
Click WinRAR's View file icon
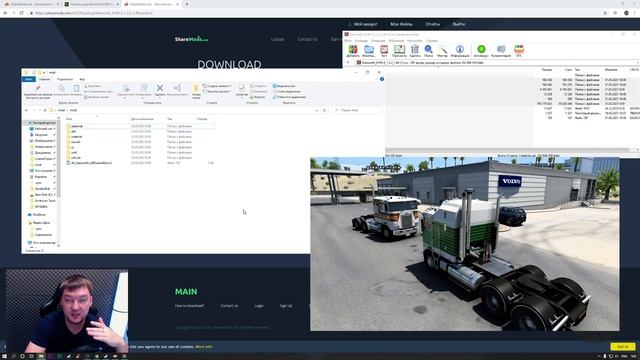pyautogui.click(x=399, y=50)
